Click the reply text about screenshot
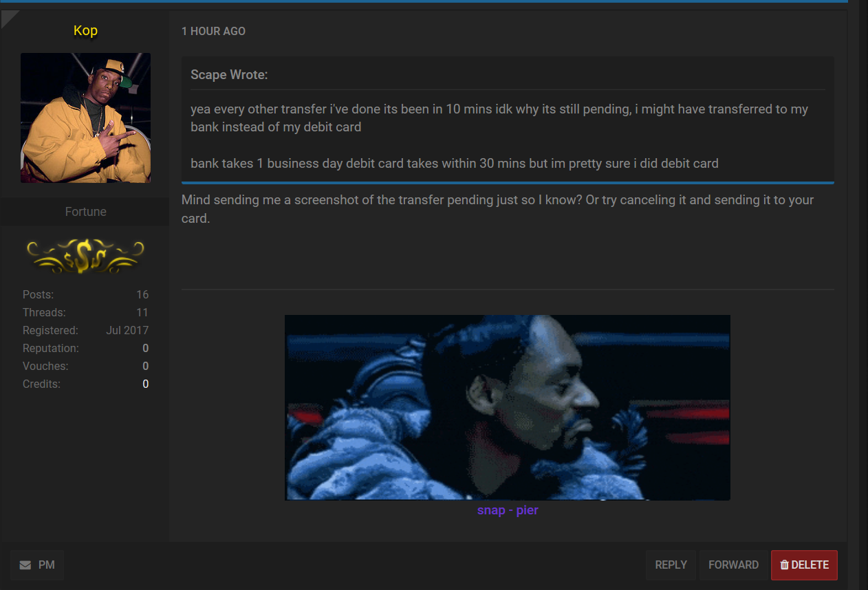The width and height of the screenshot is (868, 590). pos(498,209)
